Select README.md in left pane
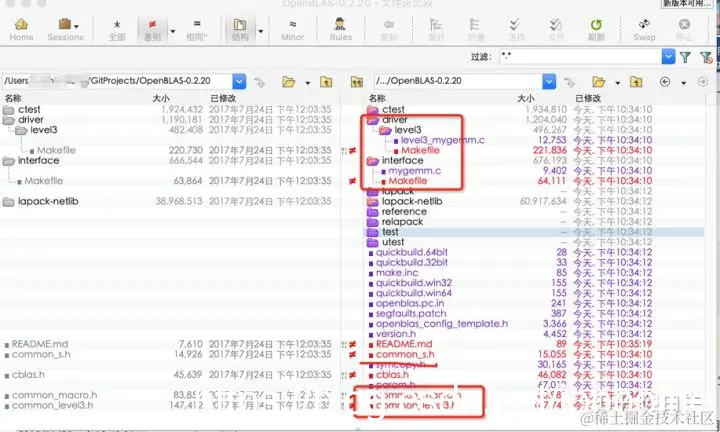720x432 pixels. coord(39,344)
